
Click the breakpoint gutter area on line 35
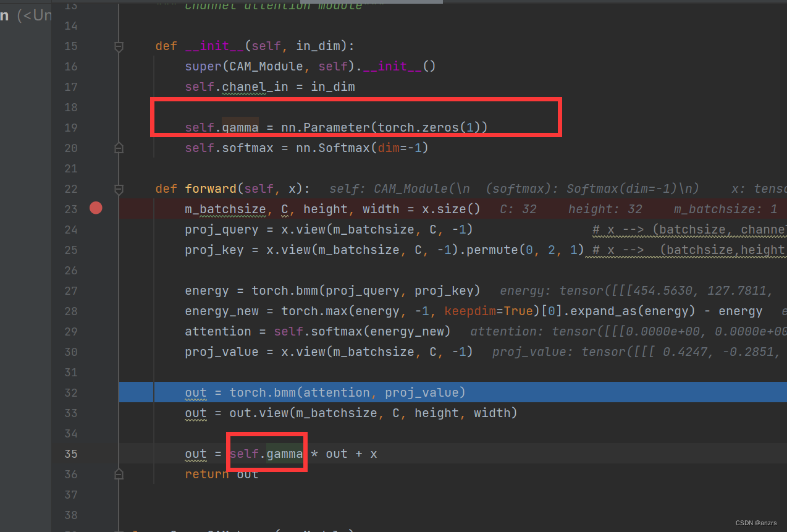[x=96, y=454]
